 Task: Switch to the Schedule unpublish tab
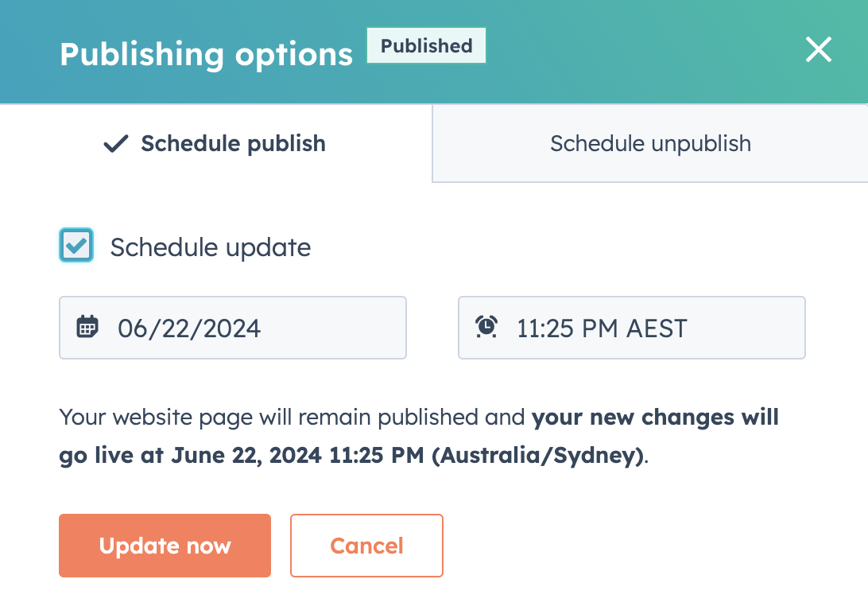point(649,144)
